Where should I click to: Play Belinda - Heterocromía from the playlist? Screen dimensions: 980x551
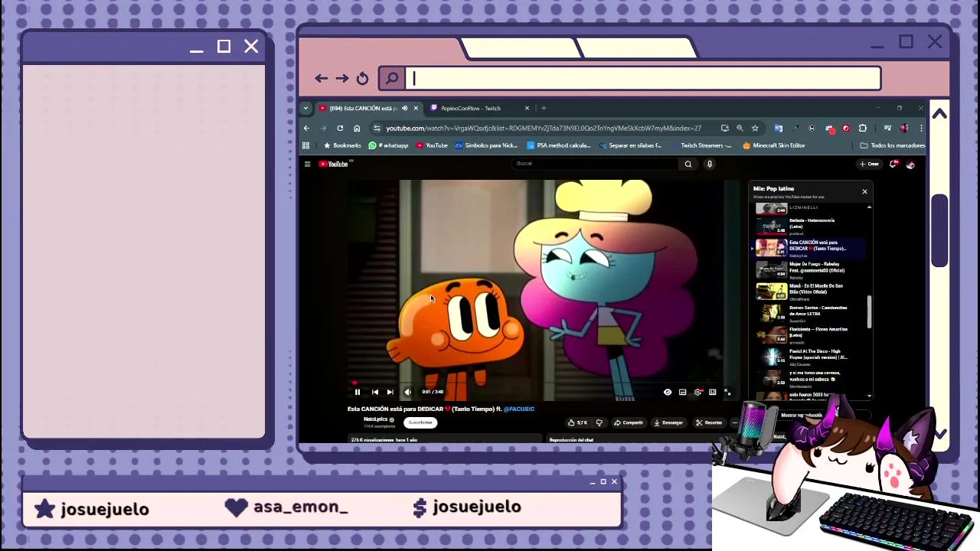pos(810,226)
